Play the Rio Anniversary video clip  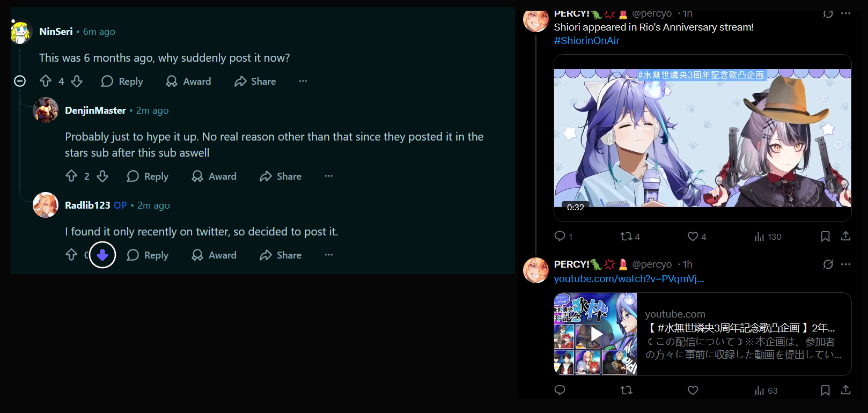tap(702, 138)
